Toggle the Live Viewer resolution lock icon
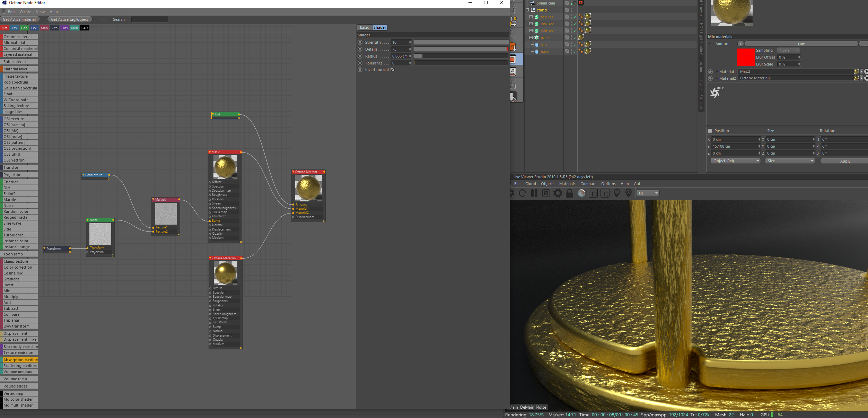This screenshot has height=418, width=868. 569,193
